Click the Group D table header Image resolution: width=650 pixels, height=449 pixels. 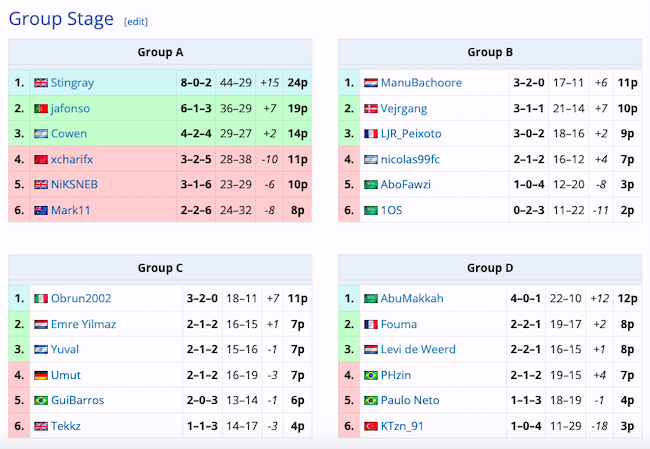[490, 268]
